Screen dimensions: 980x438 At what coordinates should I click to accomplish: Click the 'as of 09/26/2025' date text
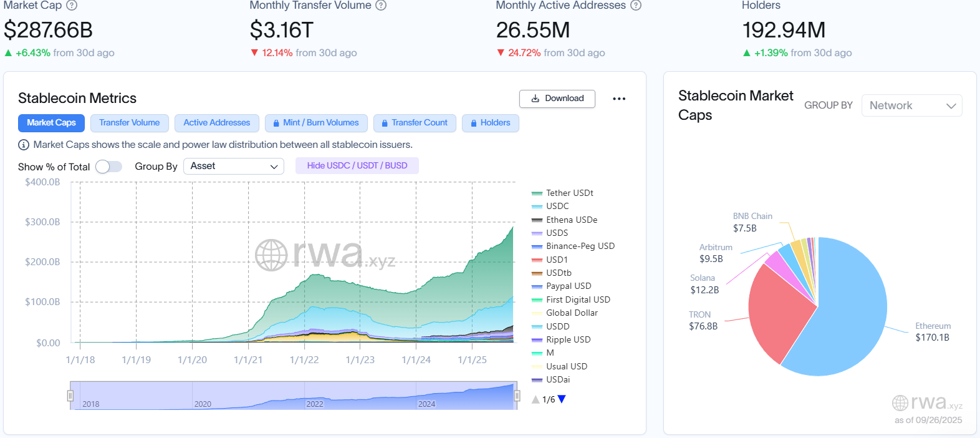coord(928,420)
